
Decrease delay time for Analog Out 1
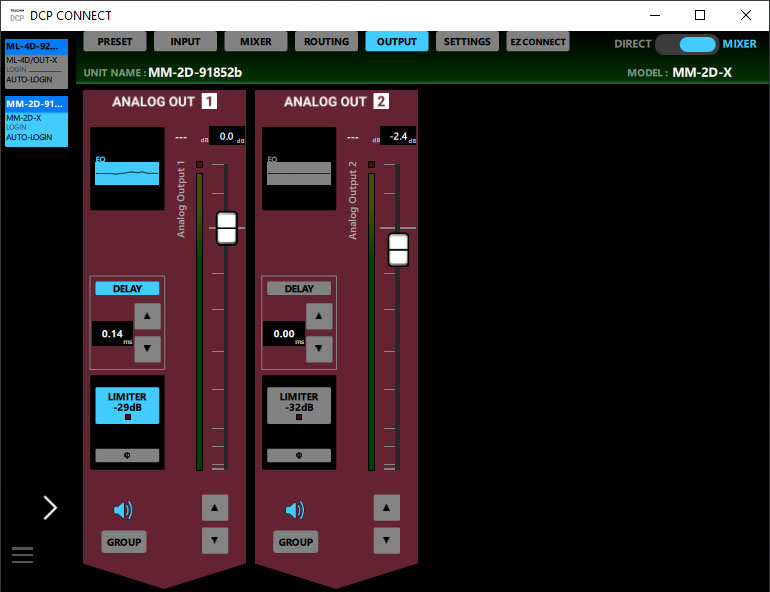coord(147,349)
